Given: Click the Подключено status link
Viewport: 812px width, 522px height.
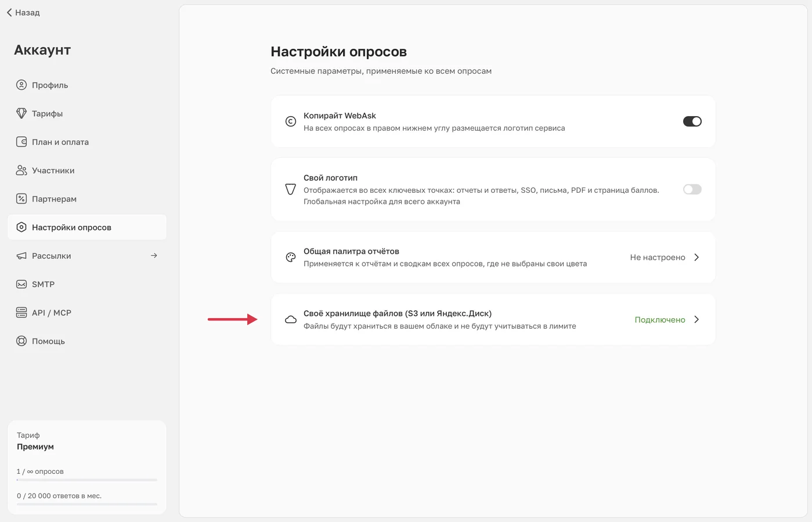Looking at the screenshot, I should [660, 319].
